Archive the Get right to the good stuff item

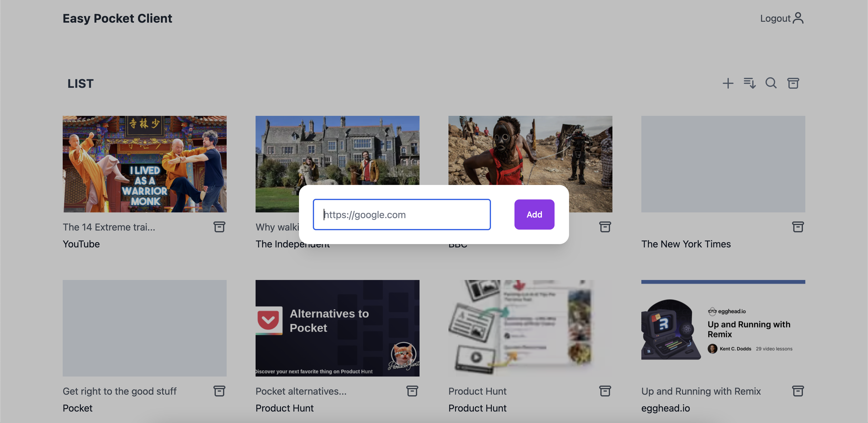[219, 391]
